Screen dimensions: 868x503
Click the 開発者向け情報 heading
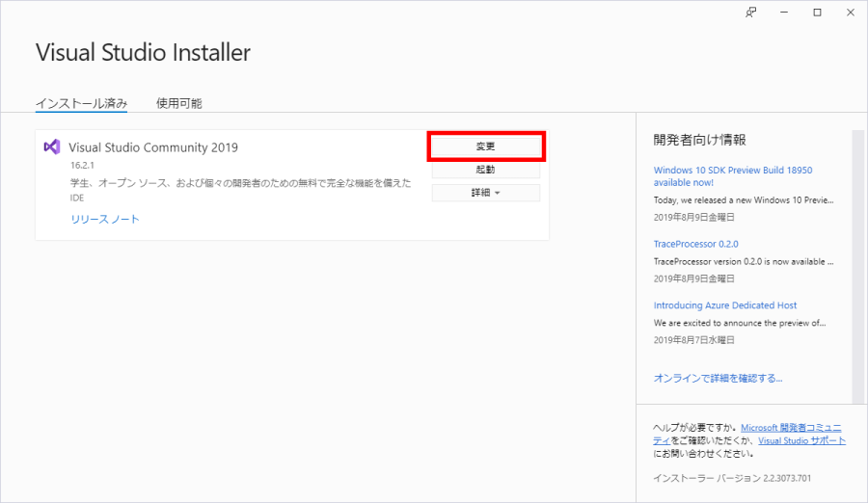pos(700,140)
